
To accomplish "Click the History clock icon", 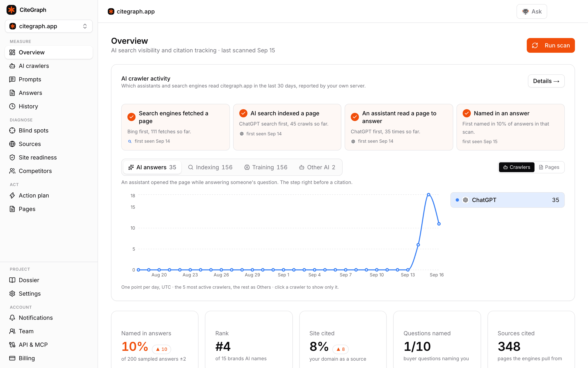I will point(12,106).
